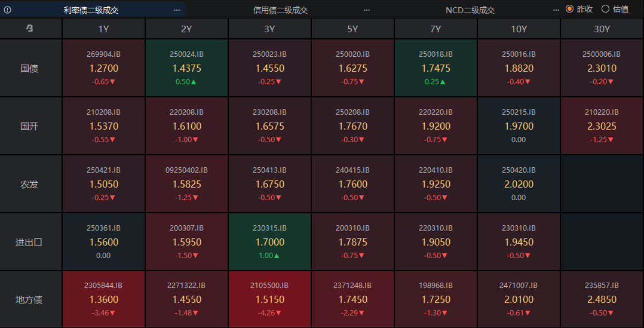Click the 10Y column header
Viewport: 644px width, 328px height.
pyautogui.click(x=519, y=29)
